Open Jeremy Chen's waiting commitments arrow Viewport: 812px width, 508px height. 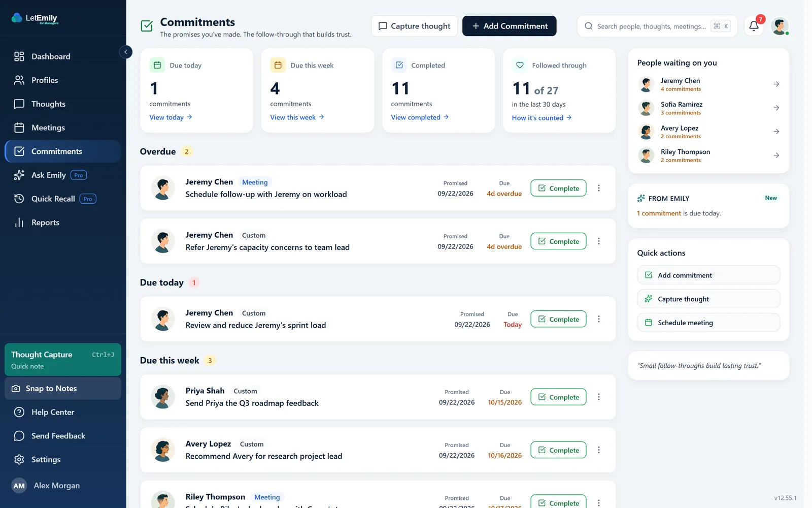[776, 84]
